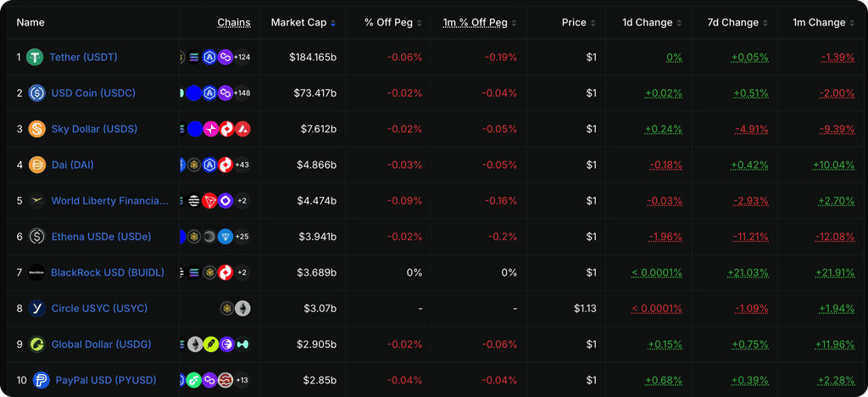Expand the +124 chains badge for Tether
This screenshot has height=397, width=868.
pos(242,57)
